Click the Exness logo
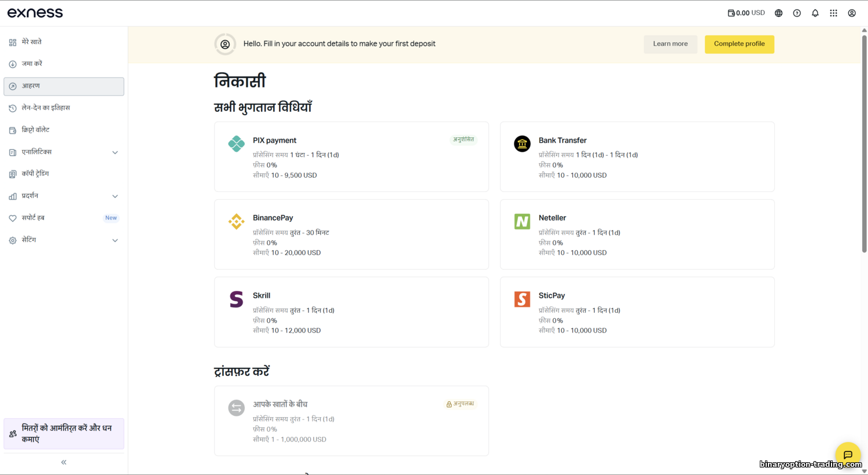Viewport: 868px width, 475px height. (35, 13)
